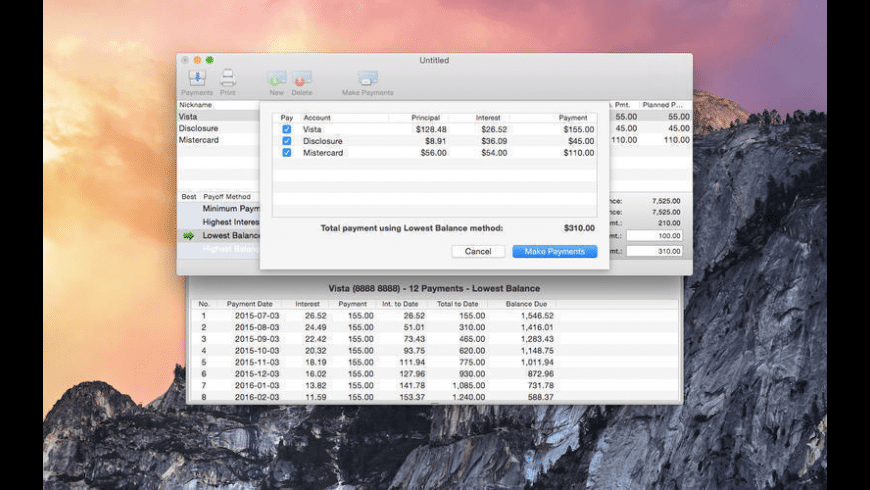Image resolution: width=870 pixels, height=490 pixels.
Task: Click the New account toolbar icon
Action: 276,78
